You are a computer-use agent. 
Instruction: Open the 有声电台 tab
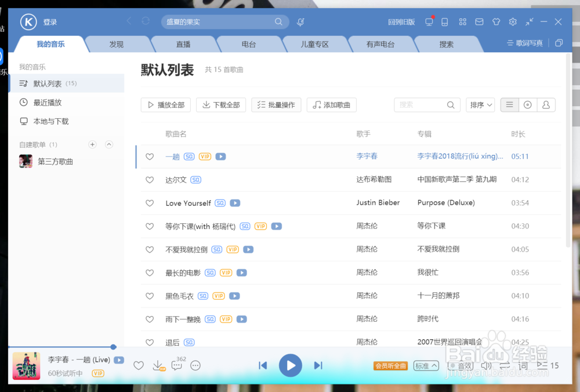[x=380, y=45]
